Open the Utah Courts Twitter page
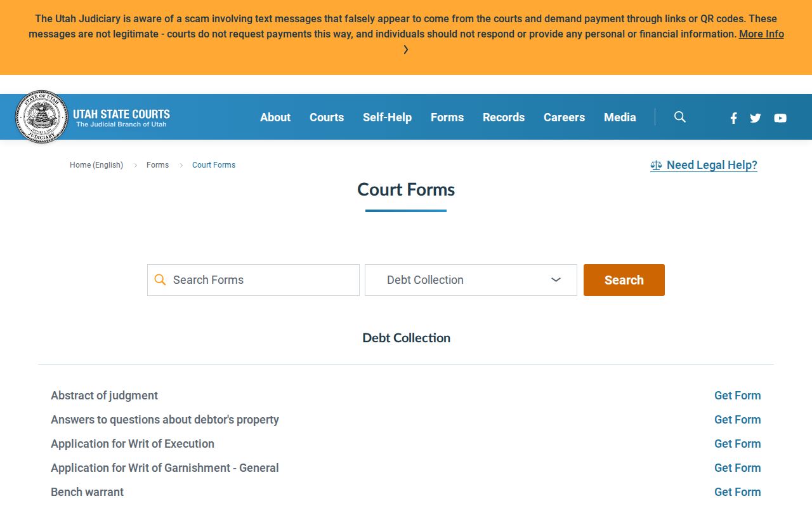 [x=755, y=118]
